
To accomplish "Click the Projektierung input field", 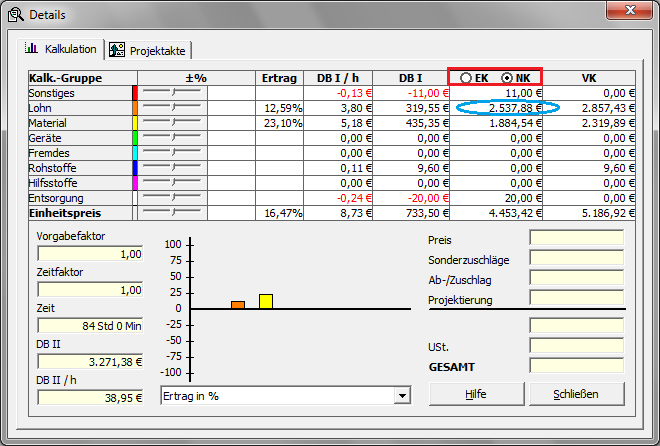I will [x=577, y=298].
